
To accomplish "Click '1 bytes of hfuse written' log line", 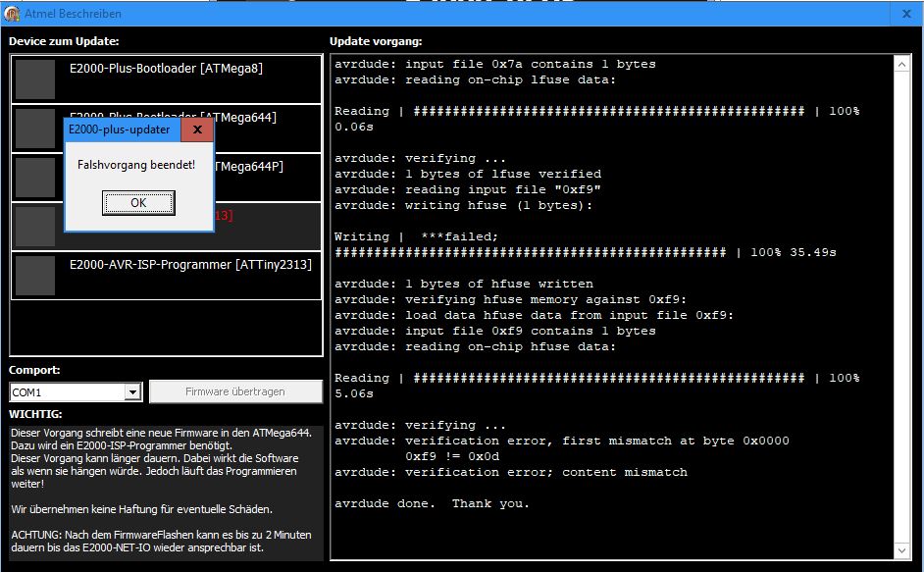I will tap(464, 284).
